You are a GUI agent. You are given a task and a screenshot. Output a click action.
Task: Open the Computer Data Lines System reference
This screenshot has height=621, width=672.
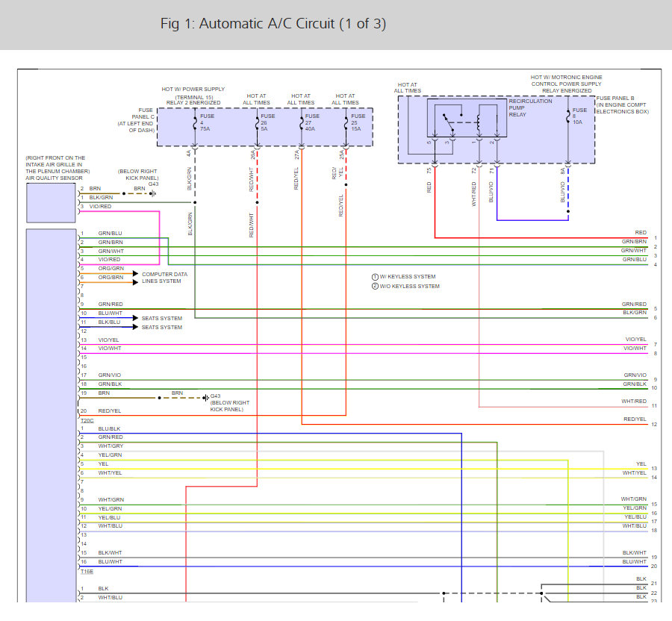(x=165, y=278)
